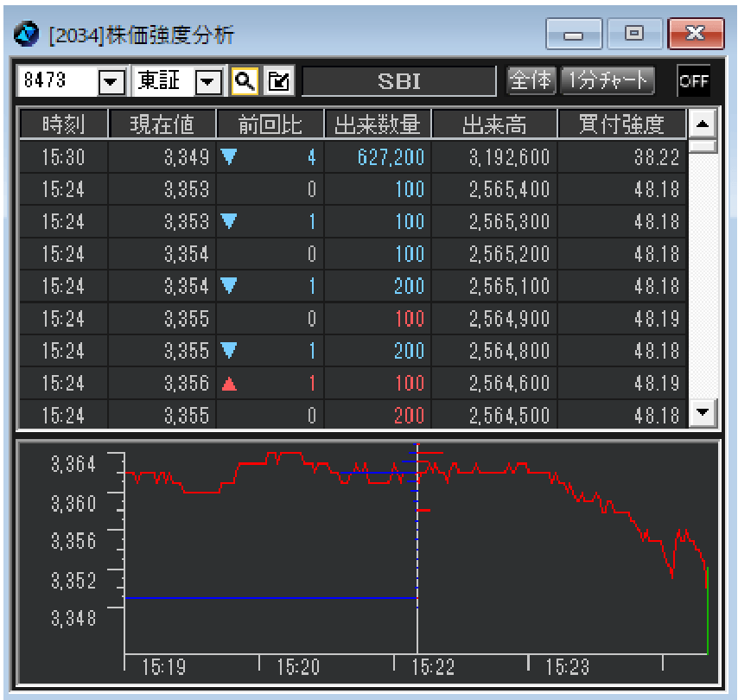Screen dimensions: 738x700
Task: Click the 前回比 column header
Action: (270, 124)
